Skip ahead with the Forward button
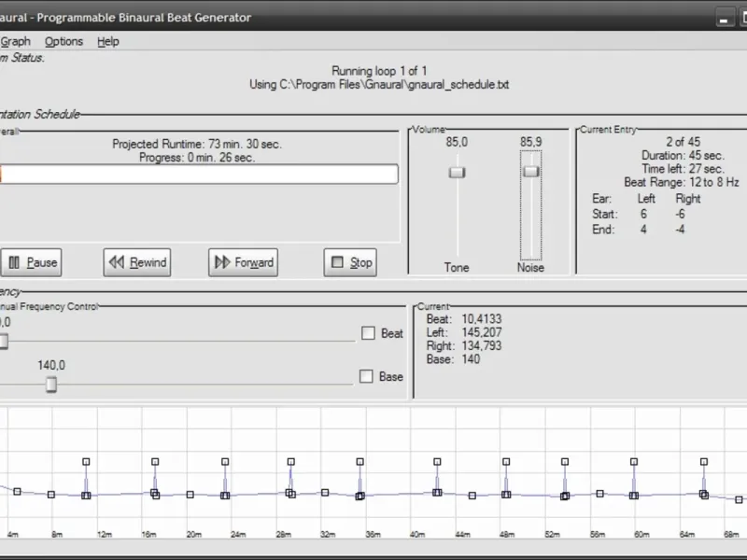The image size is (747, 560). 243,262
